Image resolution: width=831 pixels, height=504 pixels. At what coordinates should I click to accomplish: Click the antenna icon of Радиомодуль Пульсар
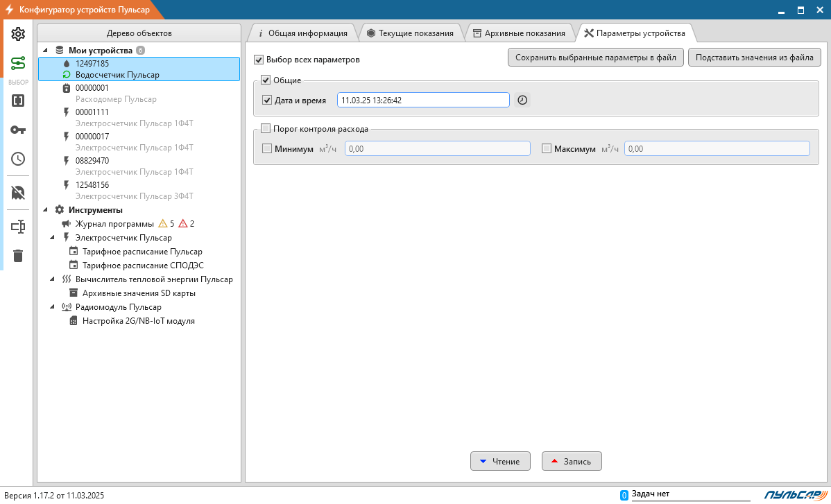(67, 307)
